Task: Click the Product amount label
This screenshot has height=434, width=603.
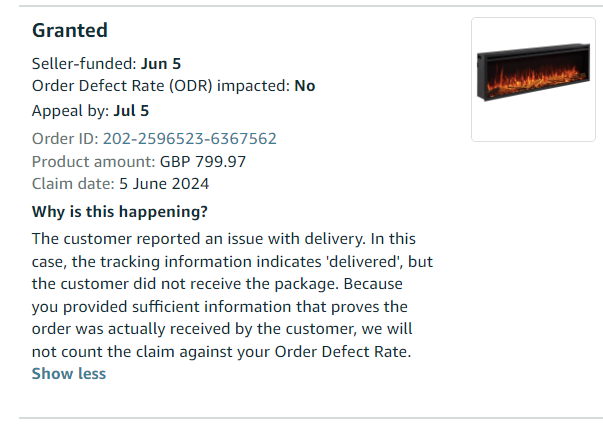Action: tap(93, 162)
